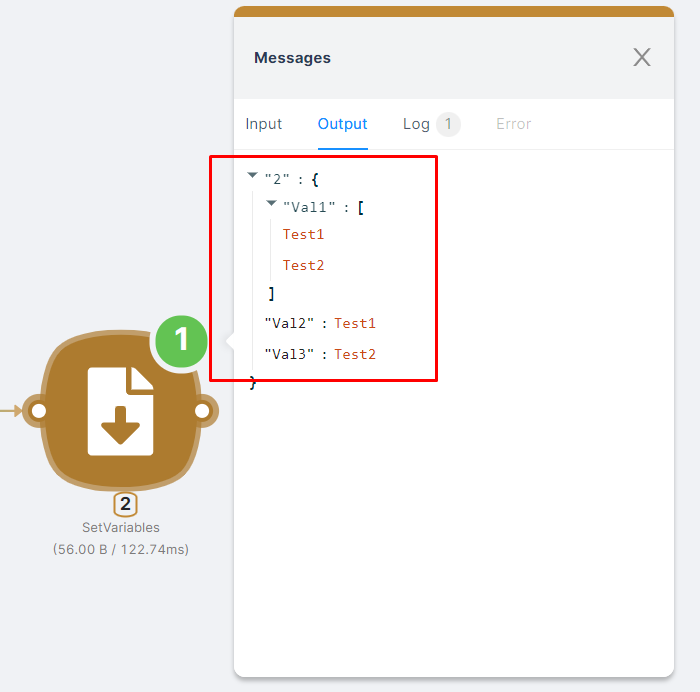The image size is (700, 692).
Task: Click the SetVariables node name label
Action: [120, 527]
